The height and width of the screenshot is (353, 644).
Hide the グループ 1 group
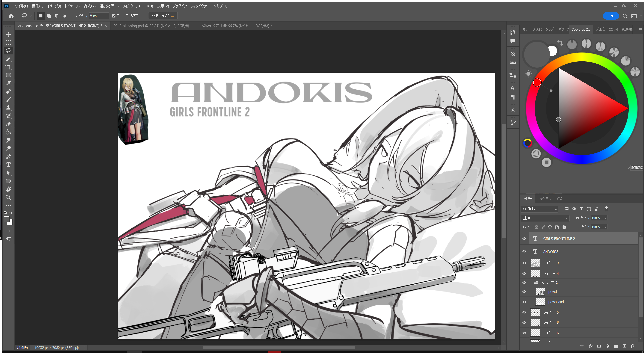[524, 282]
